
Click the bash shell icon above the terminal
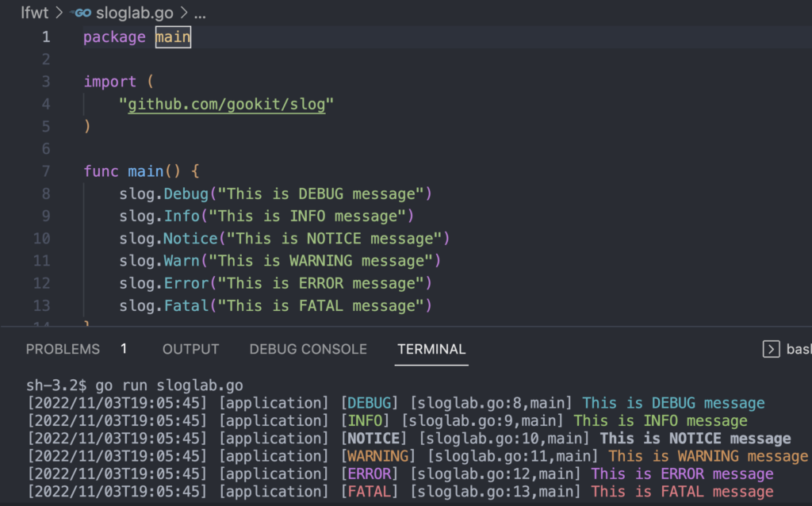tap(770, 349)
